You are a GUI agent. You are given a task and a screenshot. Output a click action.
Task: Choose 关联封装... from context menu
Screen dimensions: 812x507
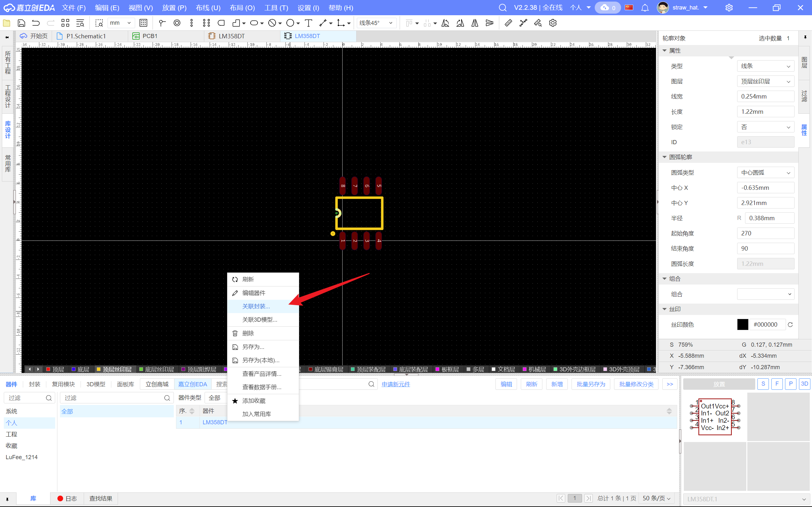pyautogui.click(x=256, y=306)
